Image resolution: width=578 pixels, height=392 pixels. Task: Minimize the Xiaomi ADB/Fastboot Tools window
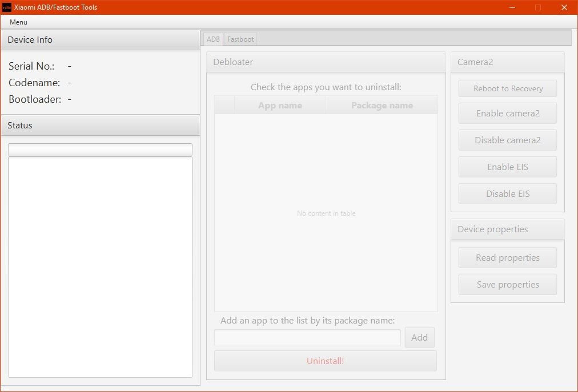(512, 7)
